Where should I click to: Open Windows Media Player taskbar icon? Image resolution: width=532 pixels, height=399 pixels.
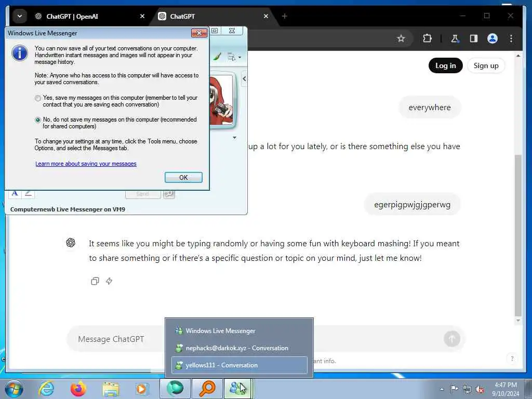click(x=142, y=389)
